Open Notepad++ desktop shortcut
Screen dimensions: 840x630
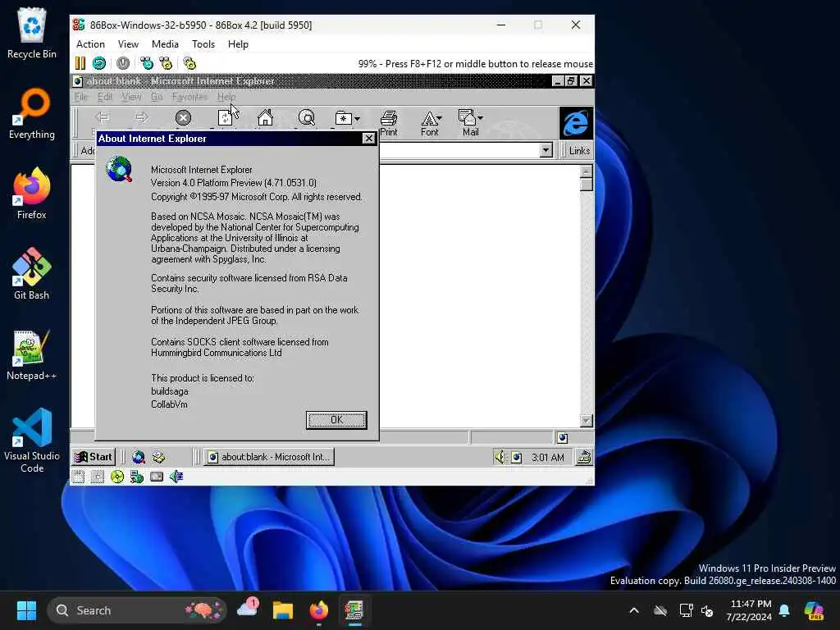[32, 354]
